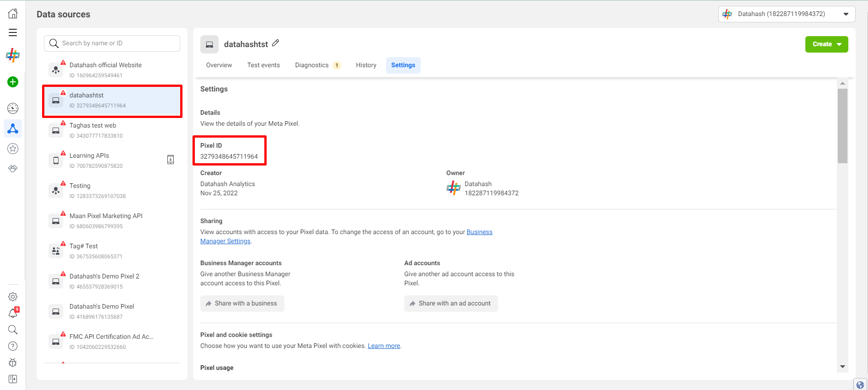Image resolution: width=868 pixels, height=390 pixels.
Task: Select FMC API Certification Ad Ac... source
Action: click(x=112, y=342)
